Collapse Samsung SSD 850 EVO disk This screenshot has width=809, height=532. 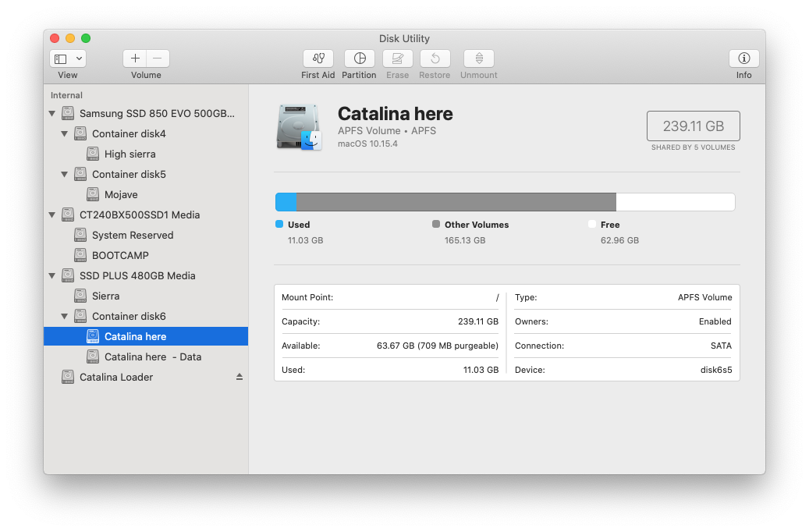[x=52, y=114]
